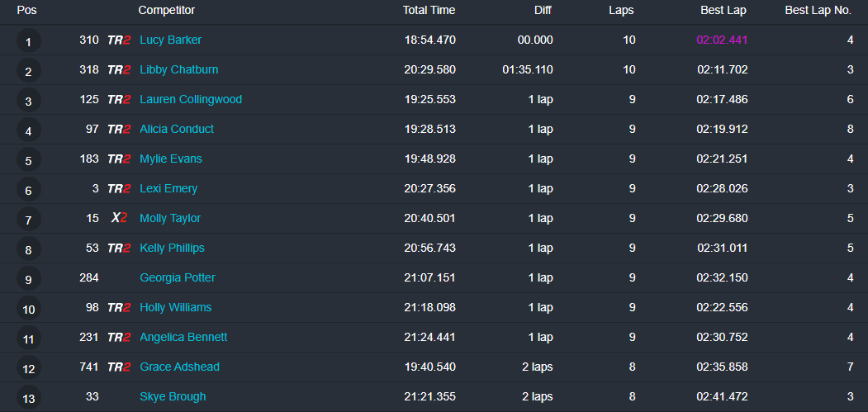Open Angelica Bennett's competitor link
The image size is (868, 412).
(183, 337)
